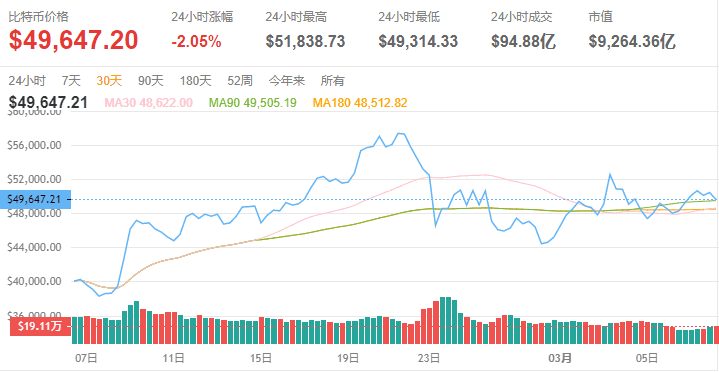719x372 pixels.
Task: Click the $40,000.00 axis label
Action: pos(35,281)
